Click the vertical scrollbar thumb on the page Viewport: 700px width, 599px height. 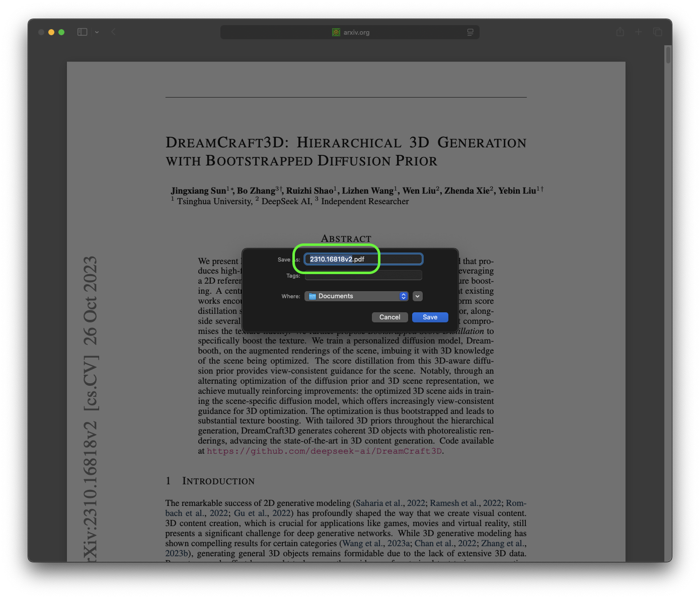(x=668, y=55)
